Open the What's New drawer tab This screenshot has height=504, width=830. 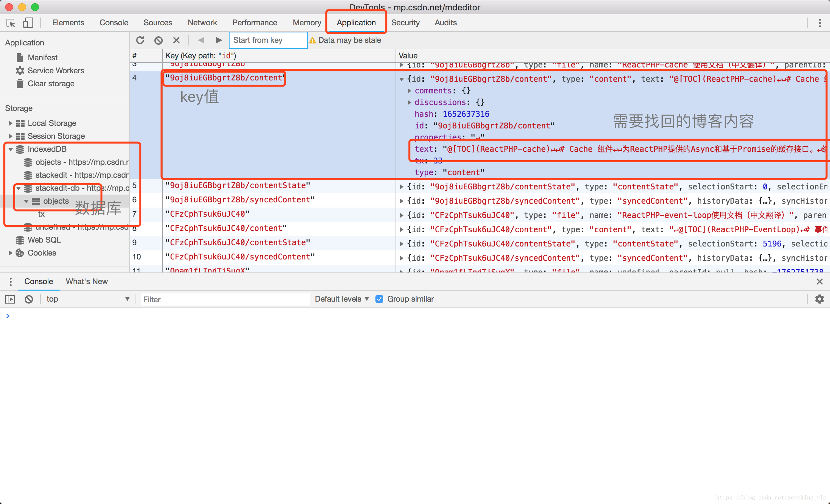[87, 281]
